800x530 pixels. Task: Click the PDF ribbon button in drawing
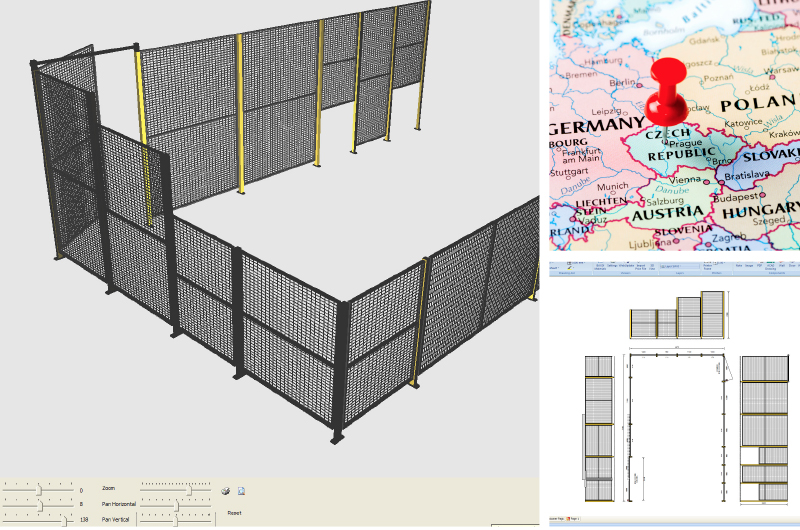(759, 266)
